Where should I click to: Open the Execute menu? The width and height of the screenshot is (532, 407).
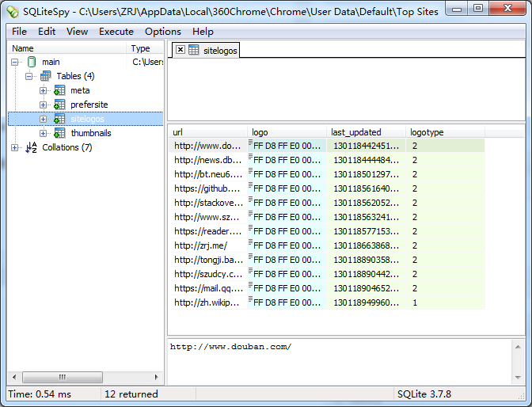click(x=116, y=32)
